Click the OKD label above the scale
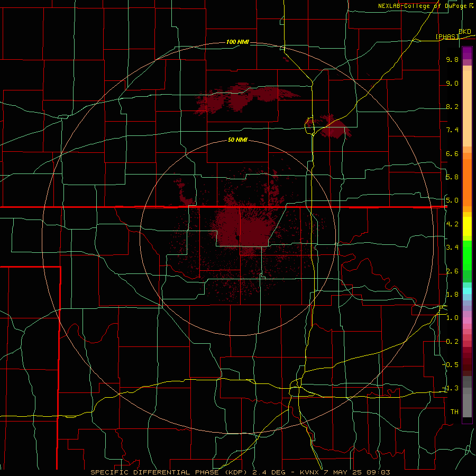This screenshot has width=476, height=476. pyautogui.click(x=465, y=31)
